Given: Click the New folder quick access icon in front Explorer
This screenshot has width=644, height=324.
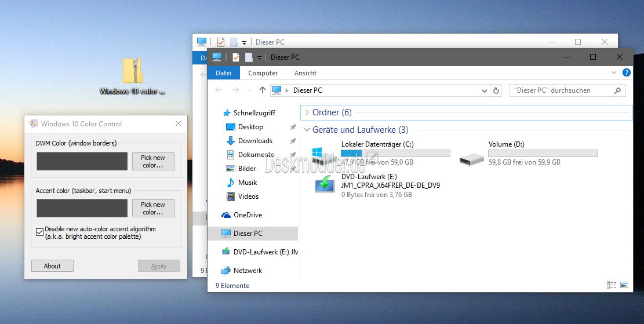Looking at the screenshot, I should (249, 57).
